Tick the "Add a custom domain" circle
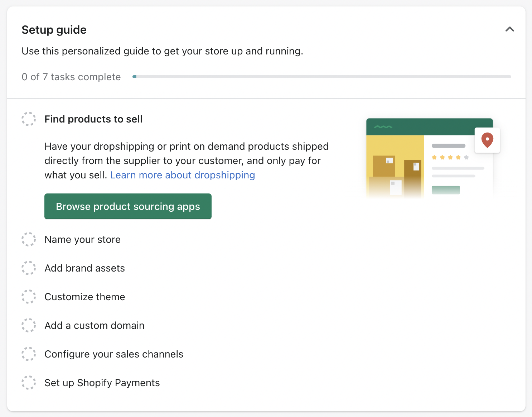 (x=29, y=325)
